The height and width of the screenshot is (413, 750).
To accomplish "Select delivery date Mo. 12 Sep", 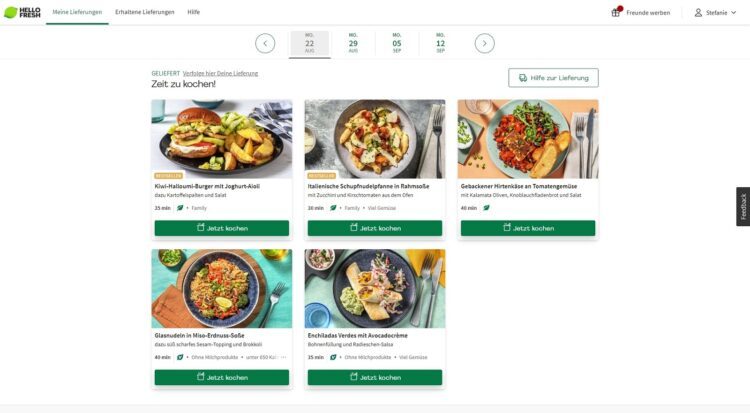I will 441,43.
